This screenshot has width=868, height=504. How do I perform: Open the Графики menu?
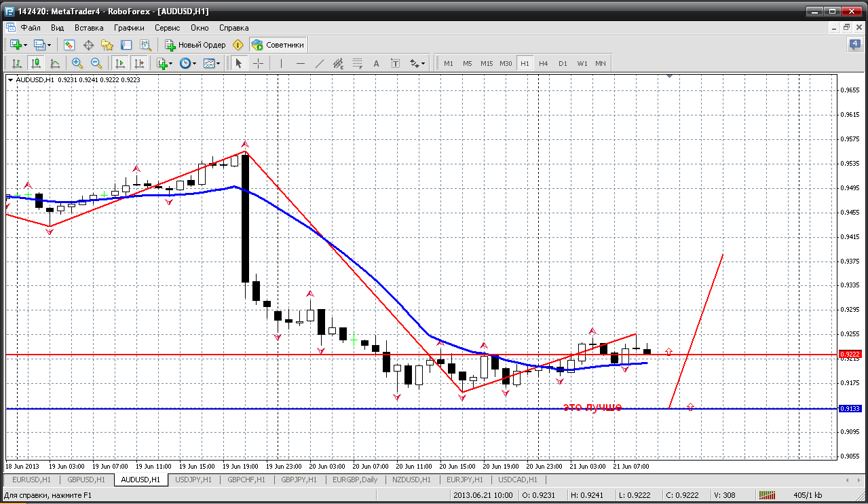pos(129,28)
